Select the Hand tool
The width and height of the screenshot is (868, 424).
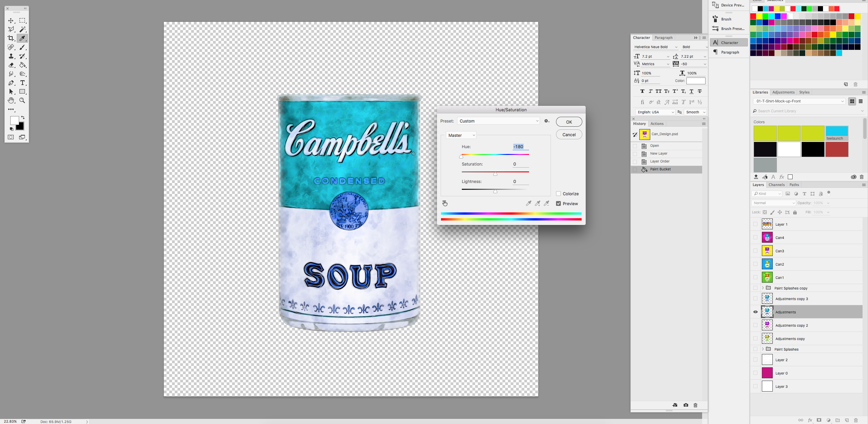(11, 101)
